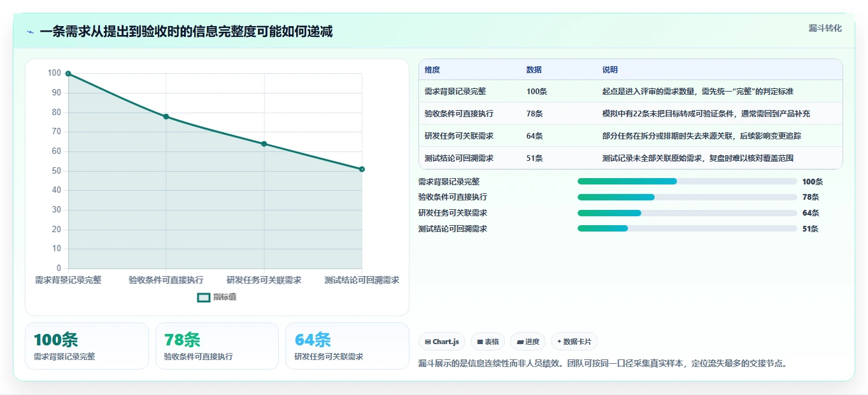Click the x-axis label 需求背景记录完整
This screenshot has width=868, height=395.
[x=68, y=280]
